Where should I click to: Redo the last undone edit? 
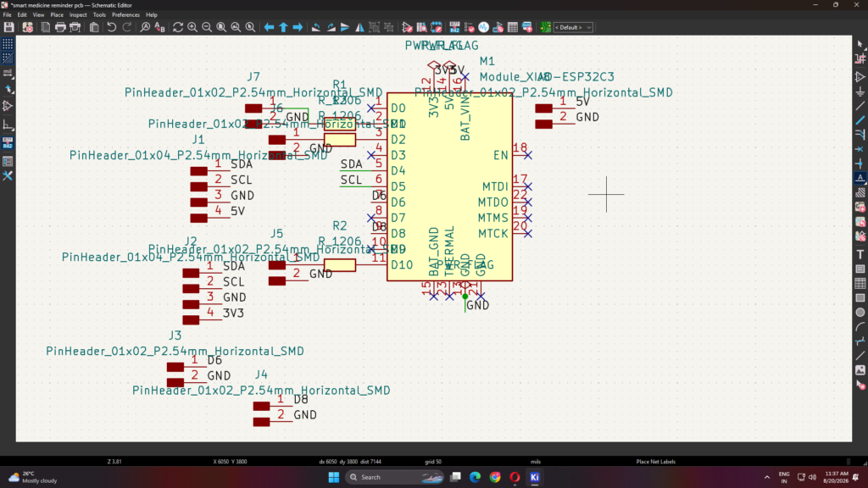[126, 27]
